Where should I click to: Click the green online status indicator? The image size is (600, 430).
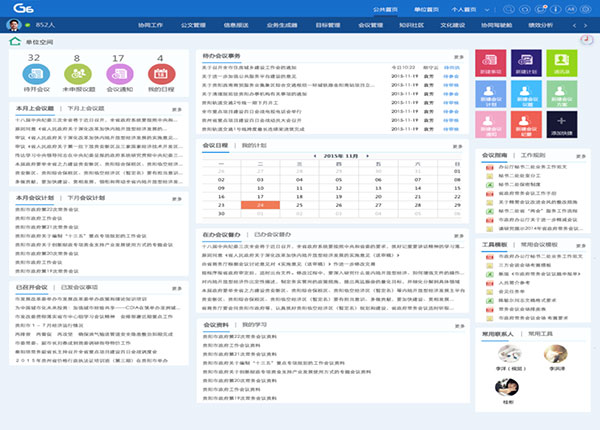[28, 25]
